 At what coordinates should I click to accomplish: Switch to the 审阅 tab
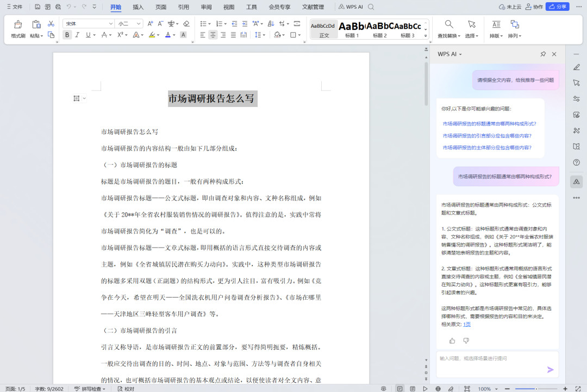207,7
